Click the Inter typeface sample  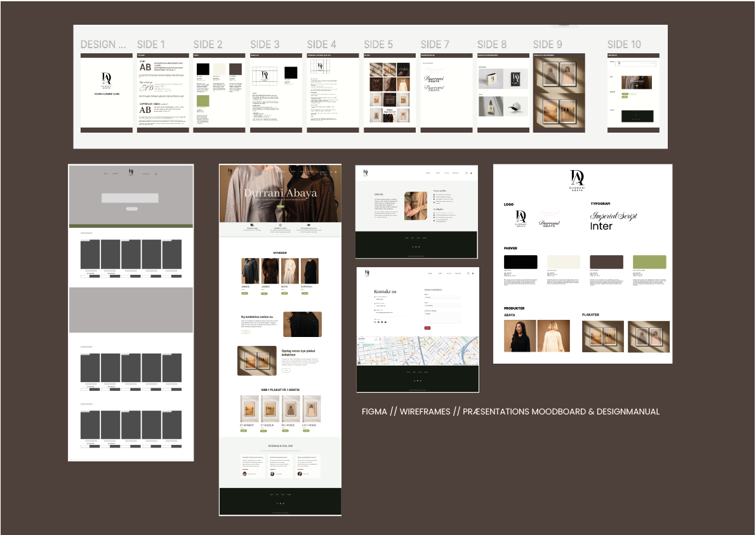tap(601, 226)
